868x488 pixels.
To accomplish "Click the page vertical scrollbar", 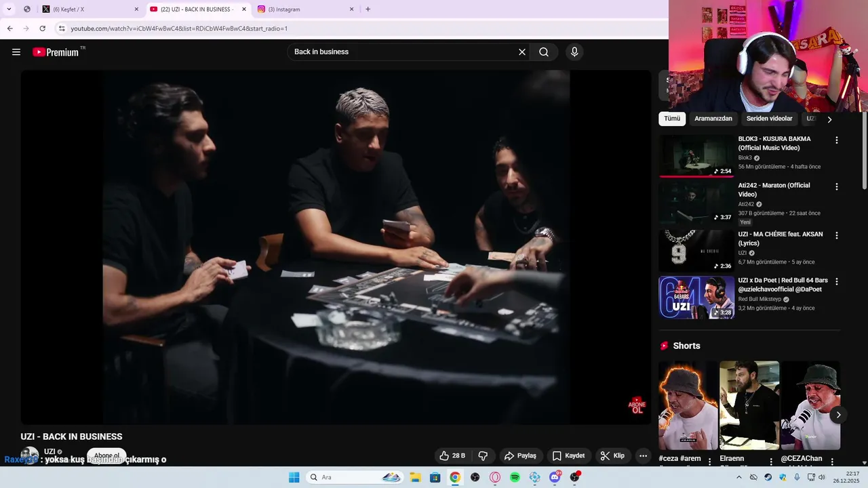I will pyautogui.click(x=864, y=152).
